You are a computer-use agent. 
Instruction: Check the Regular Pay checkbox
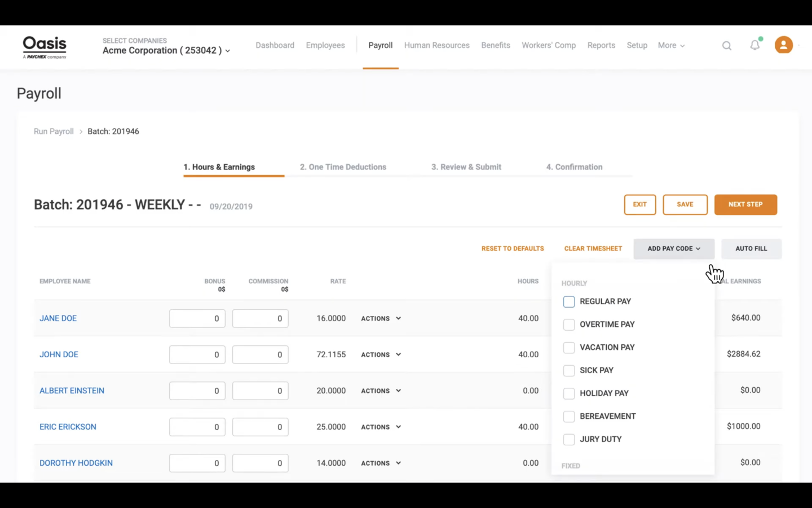click(x=569, y=302)
